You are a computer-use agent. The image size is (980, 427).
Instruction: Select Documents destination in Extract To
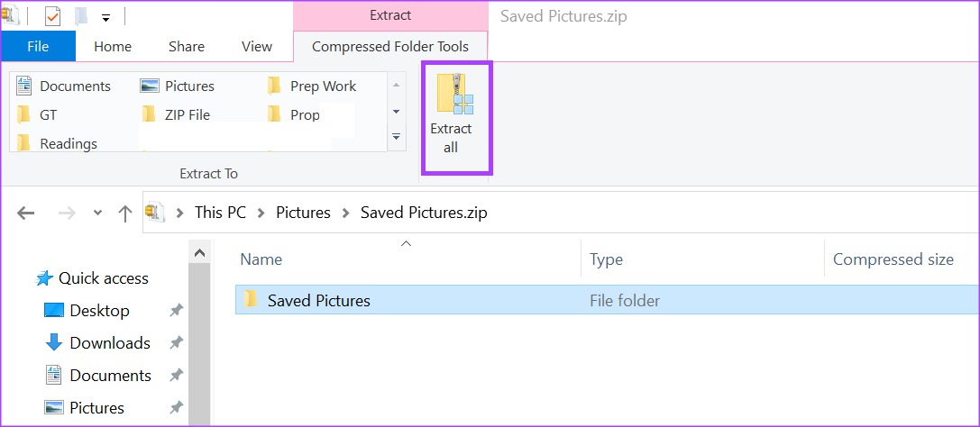(x=64, y=86)
